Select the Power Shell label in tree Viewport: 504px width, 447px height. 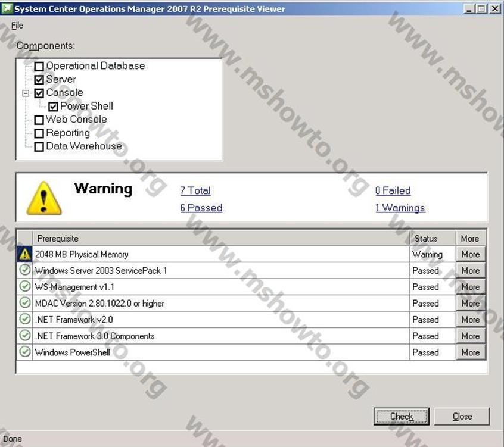(86, 106)
